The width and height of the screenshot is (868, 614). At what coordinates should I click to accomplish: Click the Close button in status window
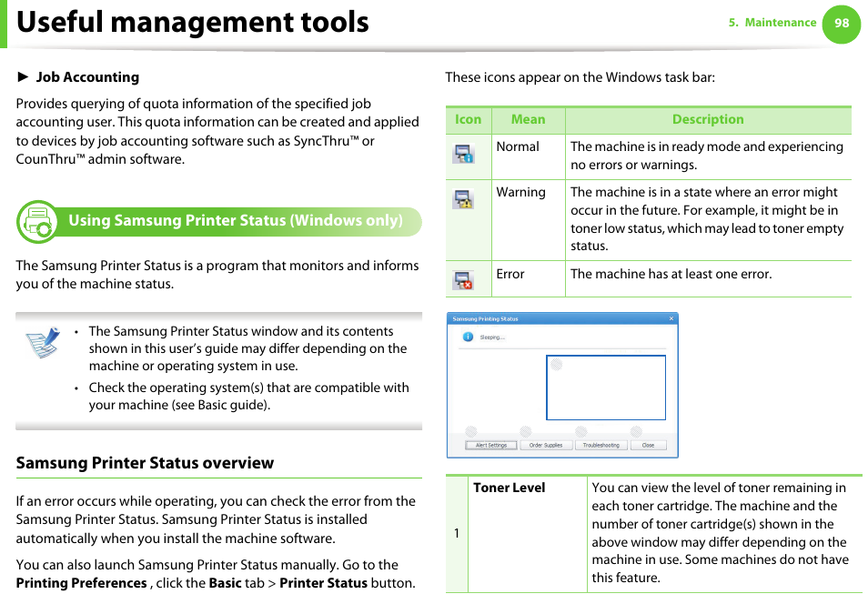(648, 445)
